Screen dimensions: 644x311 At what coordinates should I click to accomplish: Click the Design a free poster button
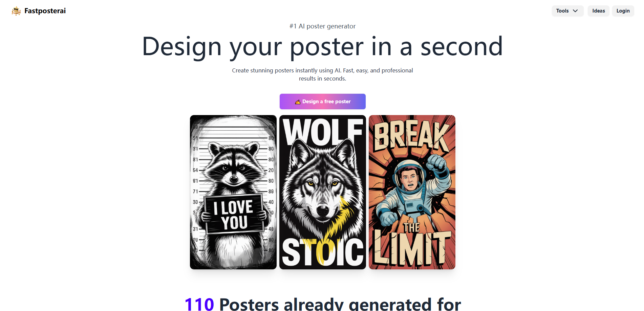[322, 102]
